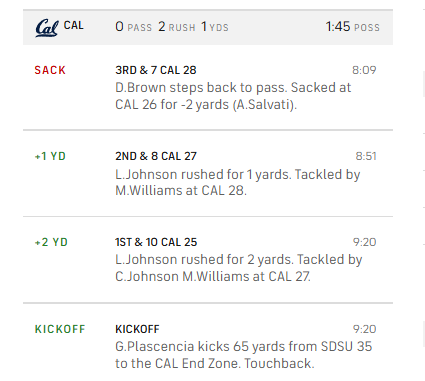Screen dimensions: 425x381
Task: Click the +2 YD play label
Action: tap(51, 242)
